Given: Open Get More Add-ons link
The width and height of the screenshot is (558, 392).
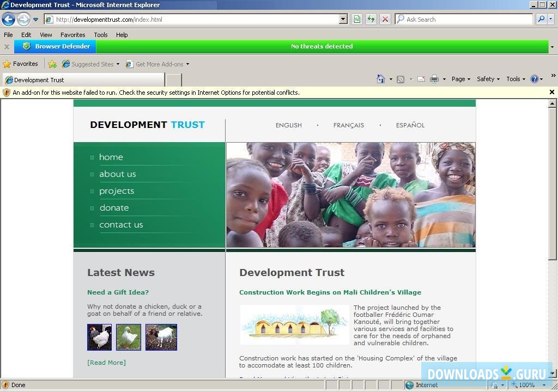Looking at the screenshot, I should point(157,64).
